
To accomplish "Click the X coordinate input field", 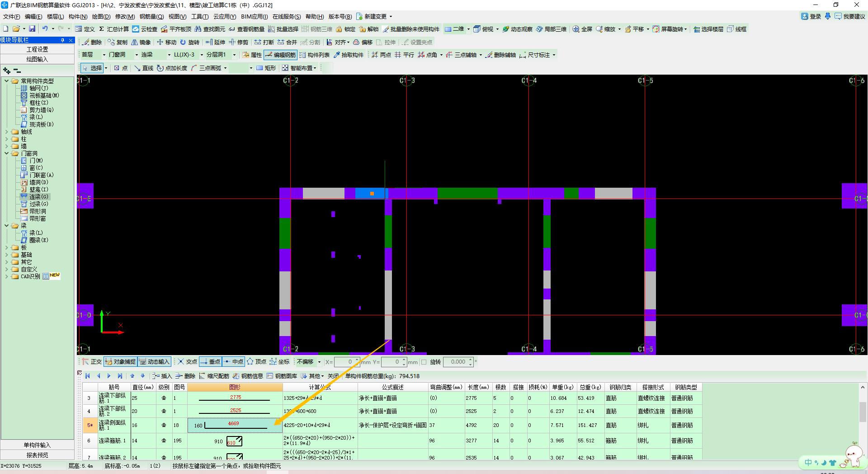I will pyautogui.click(x=344, y=362).
